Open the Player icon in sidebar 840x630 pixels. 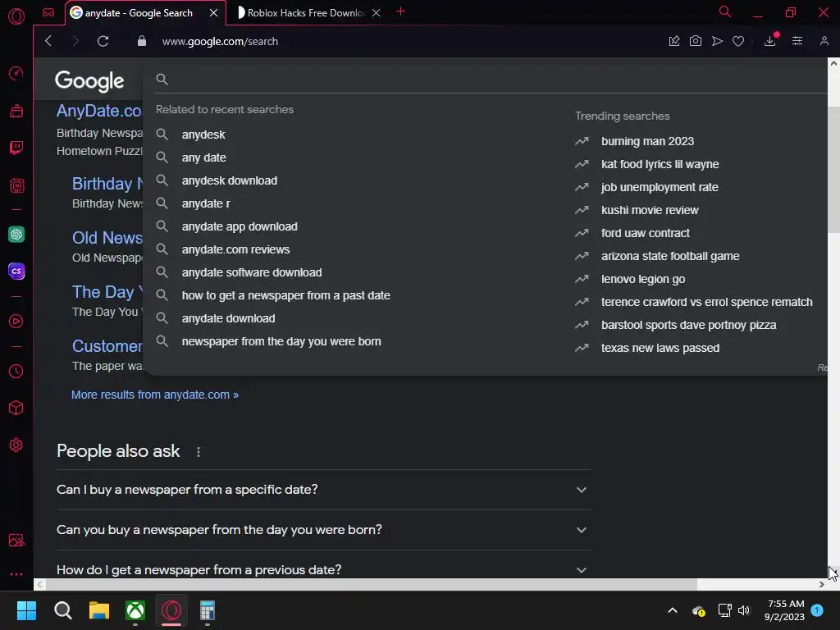coord(16,321)
